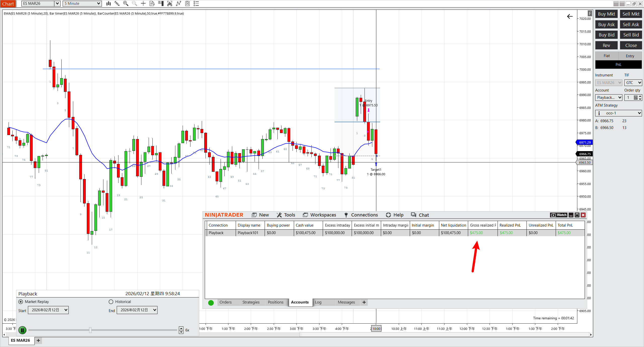This screenshot has height=347, width=644.
Task: Switch to the Positions tab
Action: point(275,302)
